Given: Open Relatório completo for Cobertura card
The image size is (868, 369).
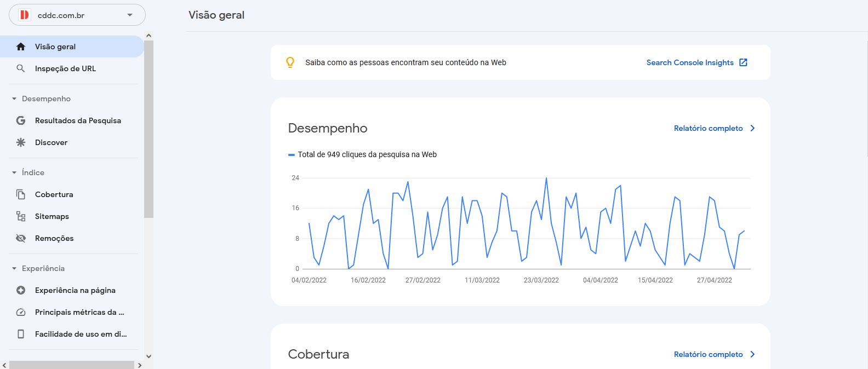Looking at the screenshot, I should point(714,354).
